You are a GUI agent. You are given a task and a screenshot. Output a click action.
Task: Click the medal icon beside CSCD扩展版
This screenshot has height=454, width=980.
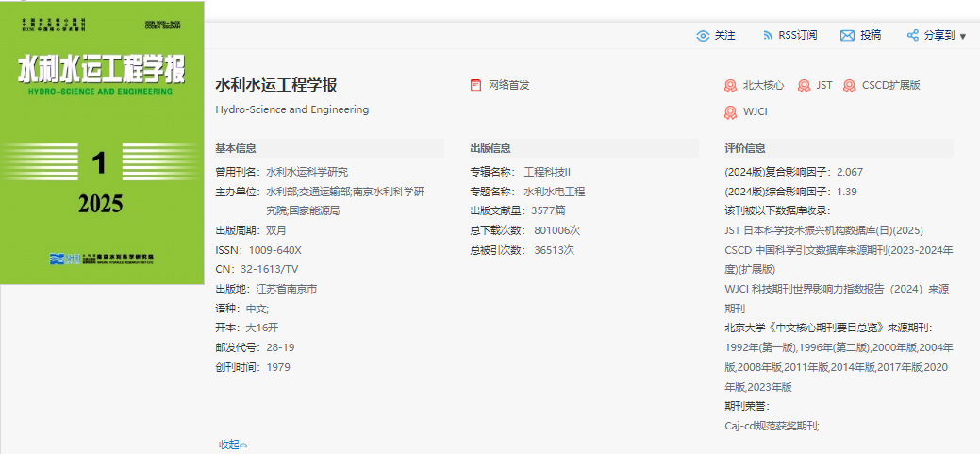click(850, 86)
